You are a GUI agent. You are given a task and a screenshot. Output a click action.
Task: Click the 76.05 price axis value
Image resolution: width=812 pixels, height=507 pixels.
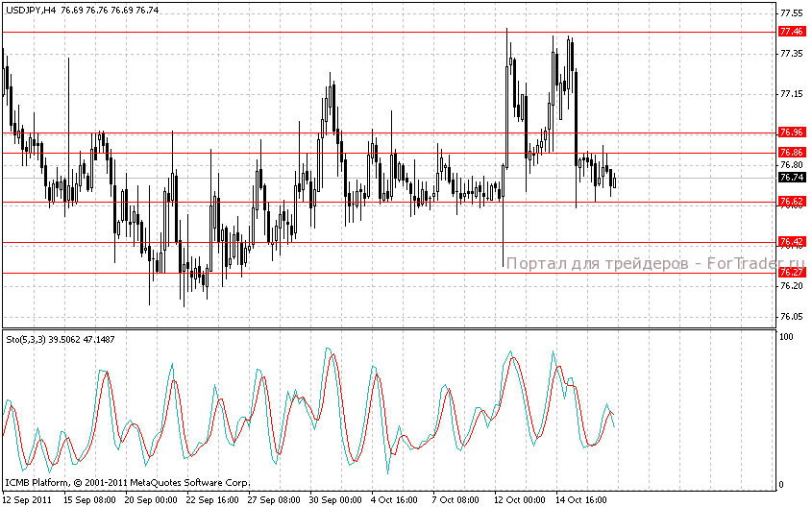[x=791, y=317]
